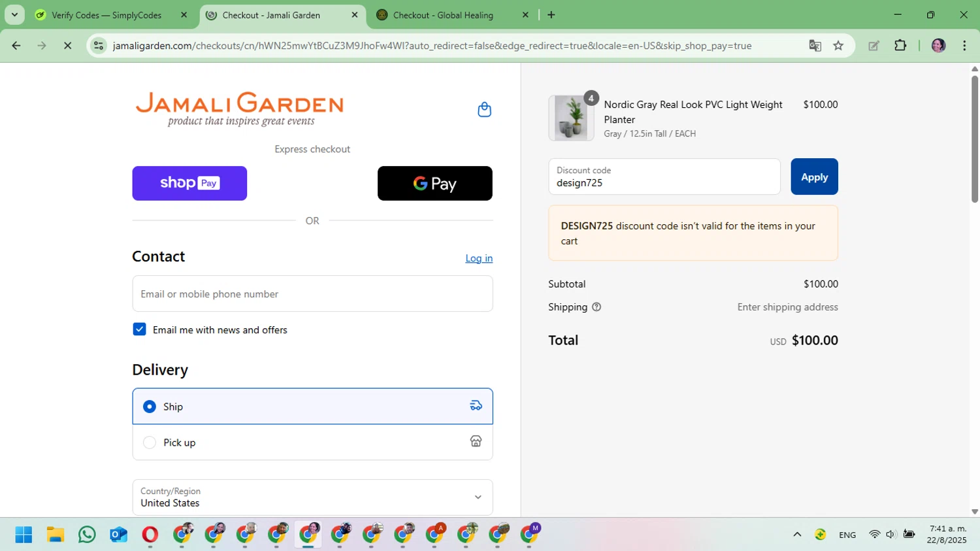
Task: Pay with Google Pay button
Action: [435, 183]
